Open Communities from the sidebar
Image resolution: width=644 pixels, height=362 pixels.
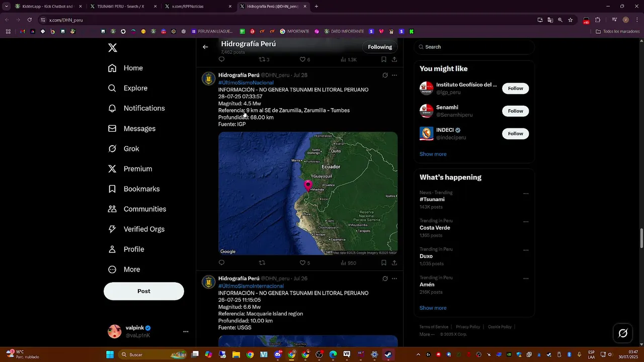[x=137, y=209]
